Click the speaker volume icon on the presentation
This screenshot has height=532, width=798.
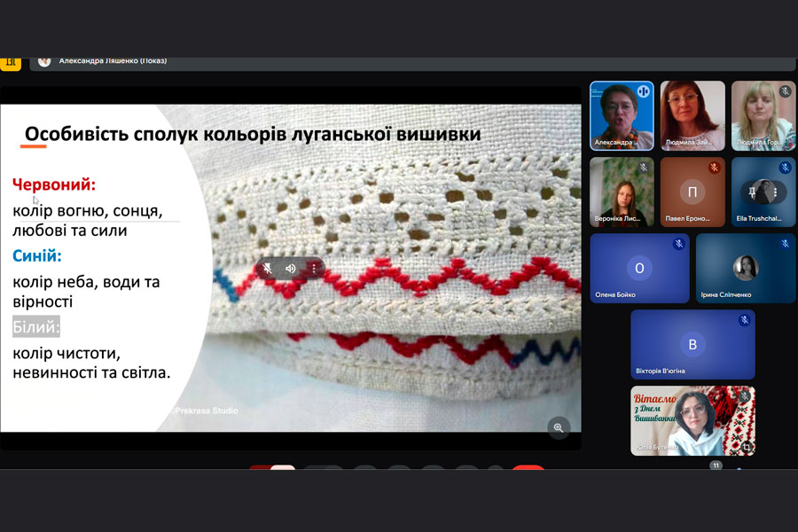(x=291, y=269)
